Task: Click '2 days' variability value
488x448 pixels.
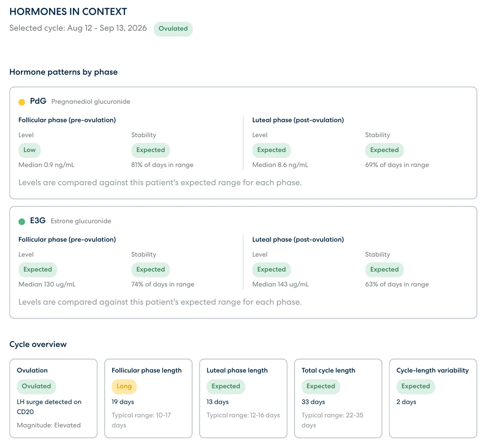Action: click(406, 402)
